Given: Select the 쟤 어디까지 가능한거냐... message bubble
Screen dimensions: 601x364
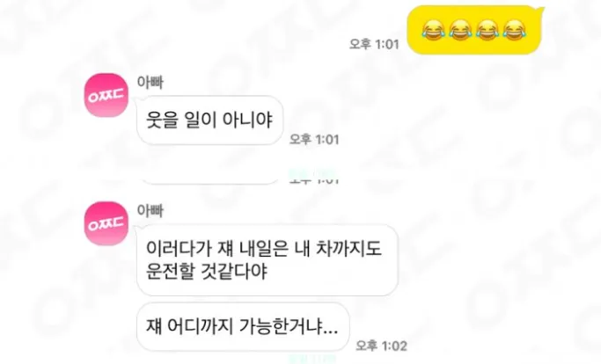Looking at the screenshot, I should click(243, 327).
